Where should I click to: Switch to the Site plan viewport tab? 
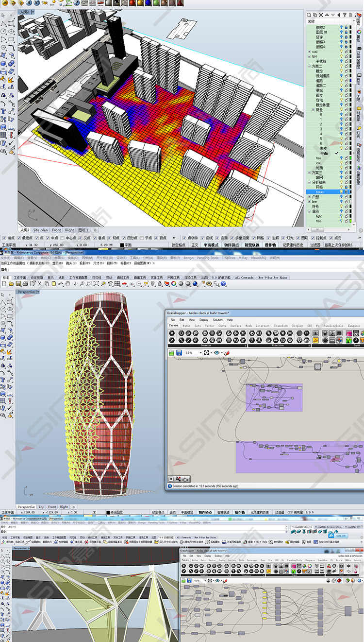click(x=41, y=230)
